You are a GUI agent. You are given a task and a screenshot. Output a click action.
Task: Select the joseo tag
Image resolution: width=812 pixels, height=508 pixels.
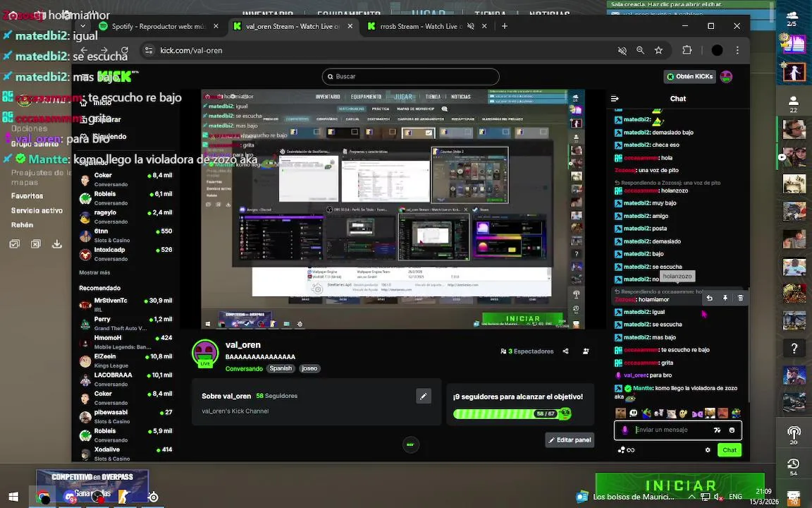[309, 368]
